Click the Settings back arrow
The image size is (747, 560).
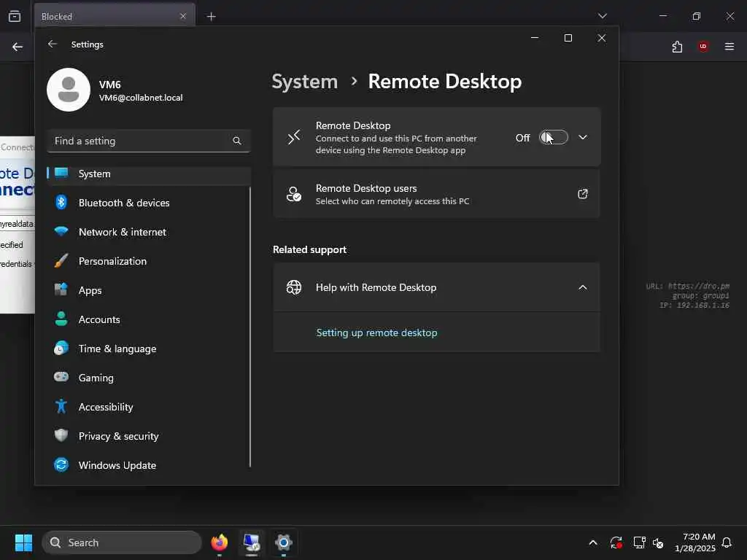point(53,44)
